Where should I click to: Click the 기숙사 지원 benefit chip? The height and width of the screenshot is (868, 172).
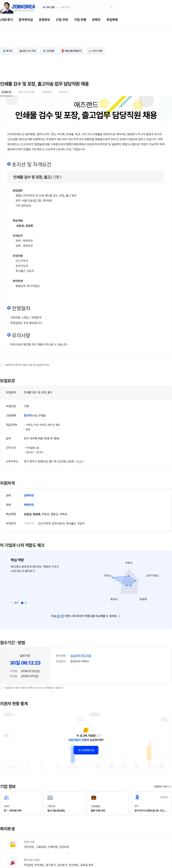[x=95, y=51]
